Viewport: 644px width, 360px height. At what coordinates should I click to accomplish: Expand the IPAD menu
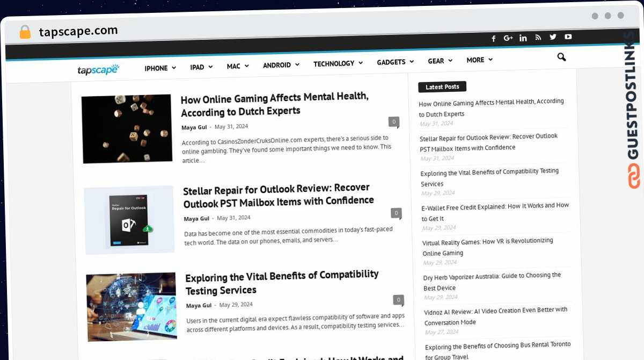click(201, 67)
